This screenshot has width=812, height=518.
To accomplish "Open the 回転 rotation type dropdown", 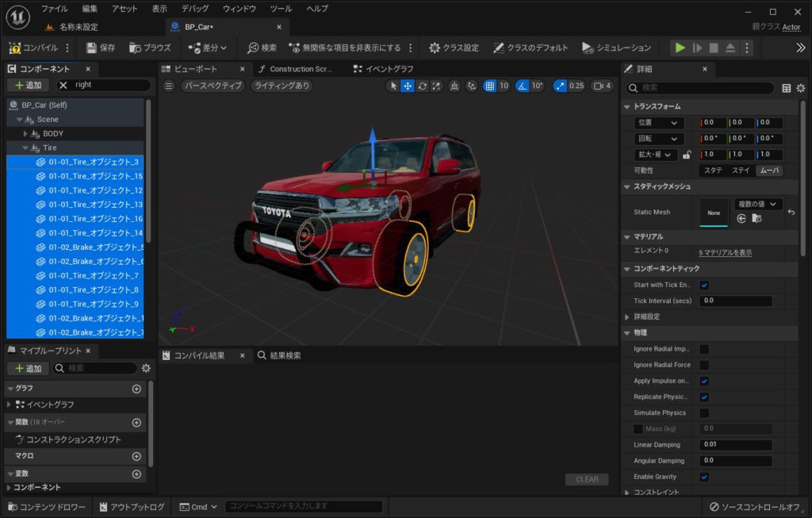I will (659, 139).
